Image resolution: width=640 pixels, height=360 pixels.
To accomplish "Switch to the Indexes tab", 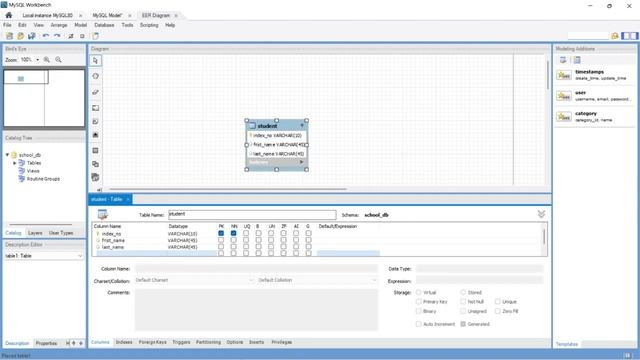I will [124, 342].
